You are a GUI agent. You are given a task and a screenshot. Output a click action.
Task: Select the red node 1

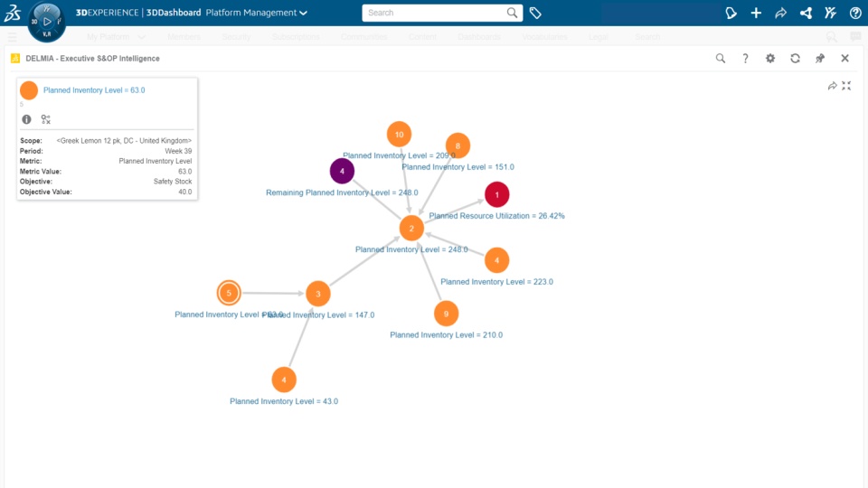click(497, 194)
